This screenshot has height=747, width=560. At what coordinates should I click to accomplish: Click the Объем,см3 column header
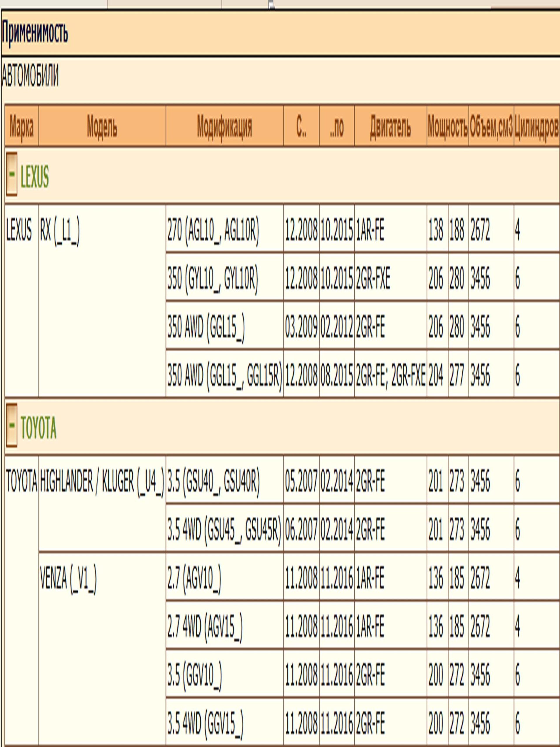[x=491, y=127]
